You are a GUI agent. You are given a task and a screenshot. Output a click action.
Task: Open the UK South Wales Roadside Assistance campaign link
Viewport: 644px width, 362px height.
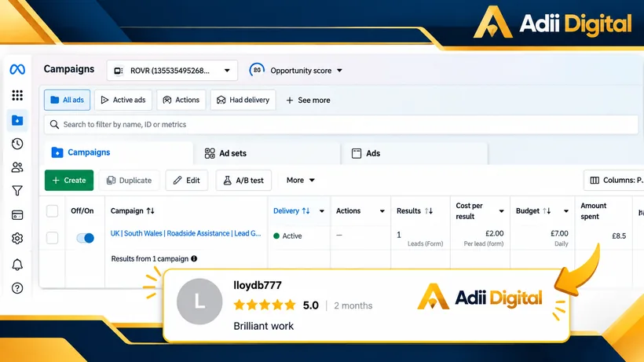click(x=185, y=233)
